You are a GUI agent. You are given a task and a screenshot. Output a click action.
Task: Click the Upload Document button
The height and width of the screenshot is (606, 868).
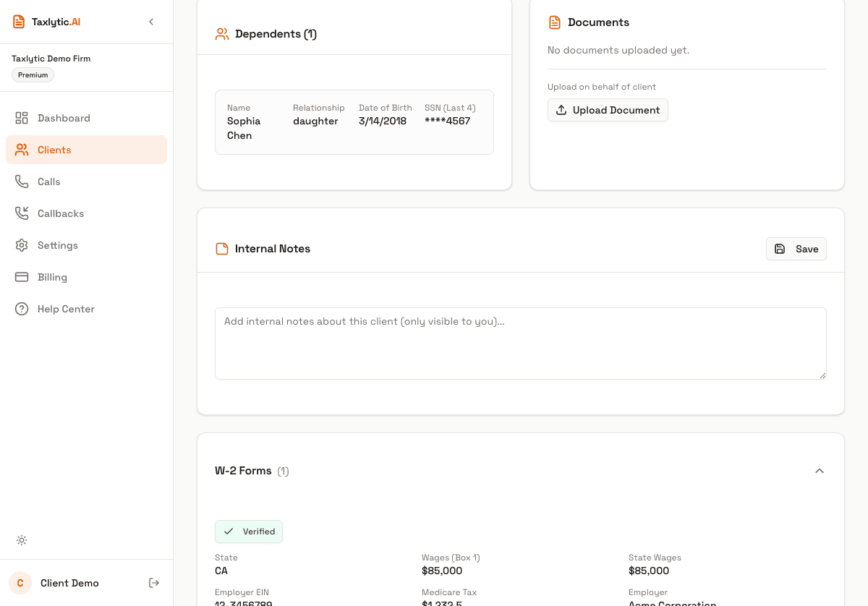click(x=608, y=110)
